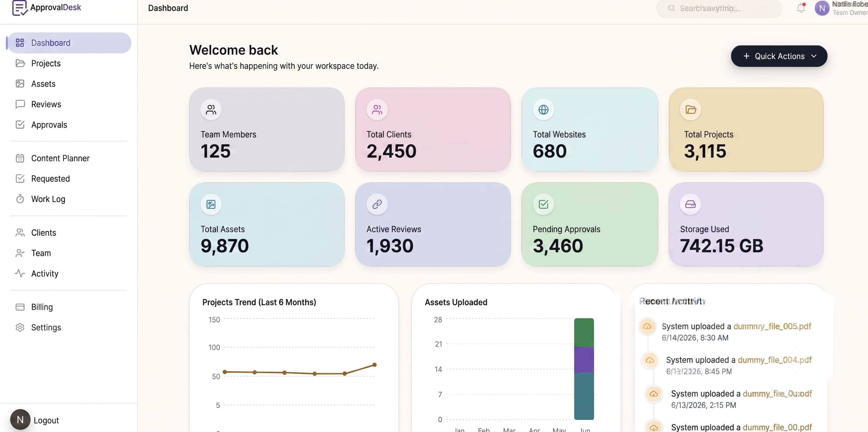The image size is (868, 432).
Task: Click the Logout link
Action: click(46, 420)
